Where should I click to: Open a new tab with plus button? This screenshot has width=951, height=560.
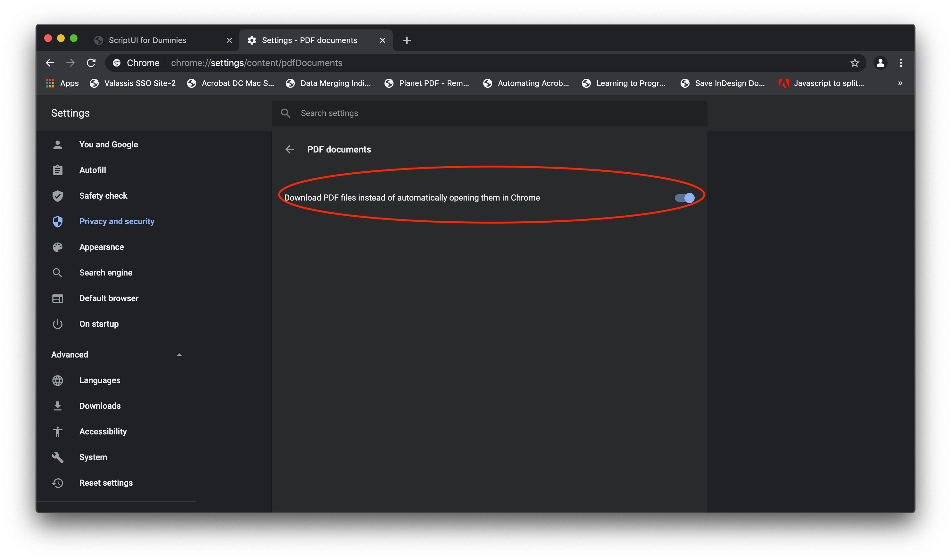406,40
